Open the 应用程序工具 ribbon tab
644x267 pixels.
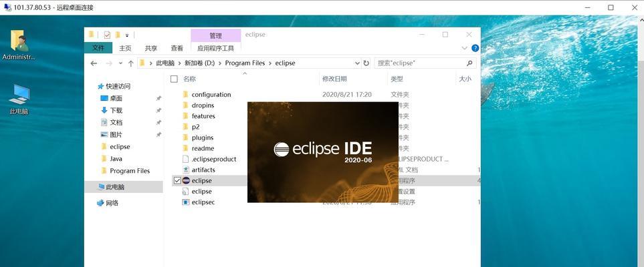point(215,48)
